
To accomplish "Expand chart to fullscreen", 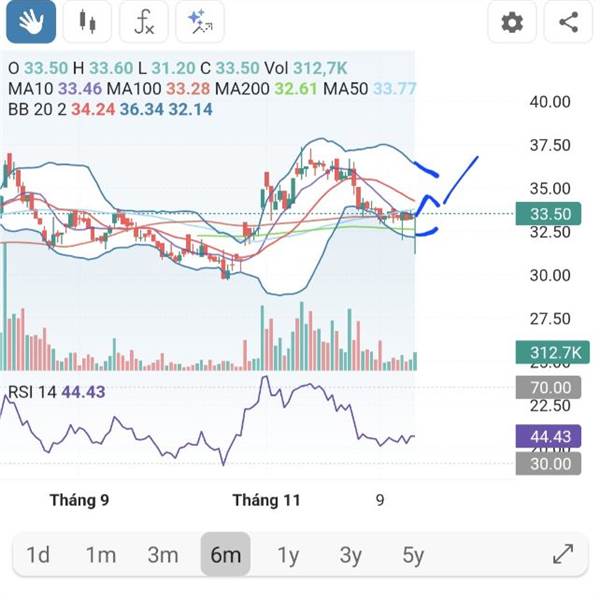I will pos(563,554).
